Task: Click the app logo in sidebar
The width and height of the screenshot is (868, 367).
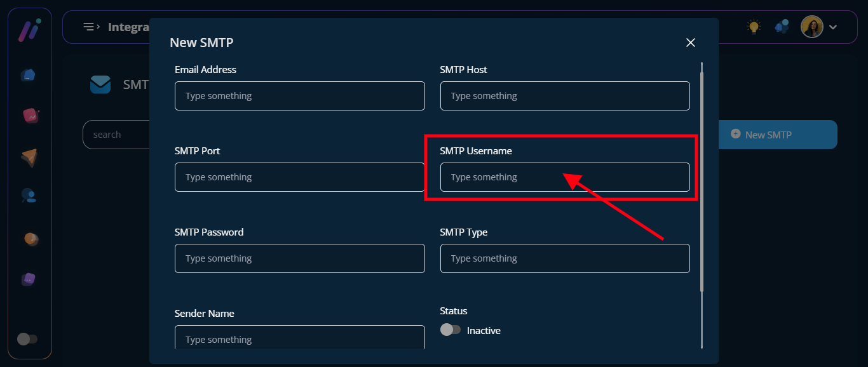Action: [x=29, y=30]
